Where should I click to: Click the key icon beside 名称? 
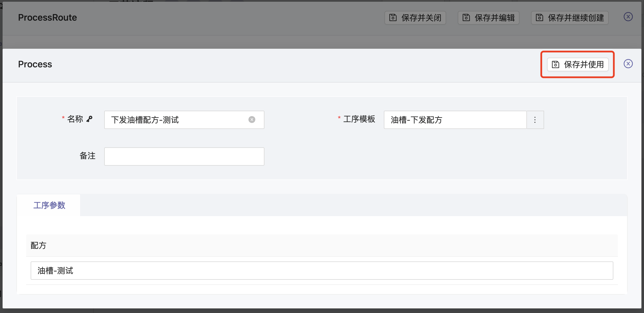(x=90, y=119)
